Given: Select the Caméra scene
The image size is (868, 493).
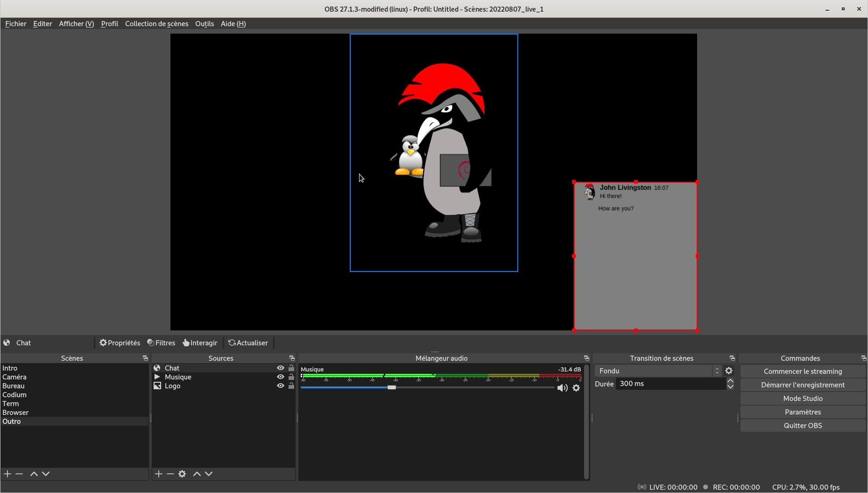Looking at the screenshot, I should (75, 377).
